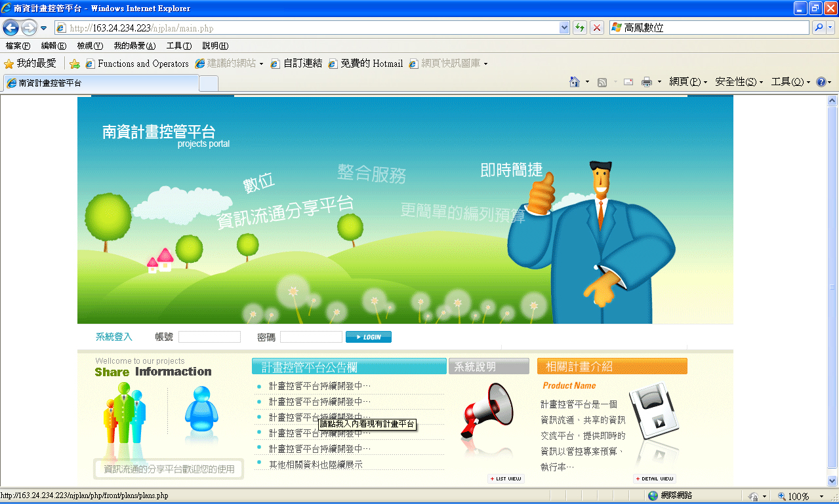Switch to the 系統說明 tab

pyautogui.click(x=489, y=366)
